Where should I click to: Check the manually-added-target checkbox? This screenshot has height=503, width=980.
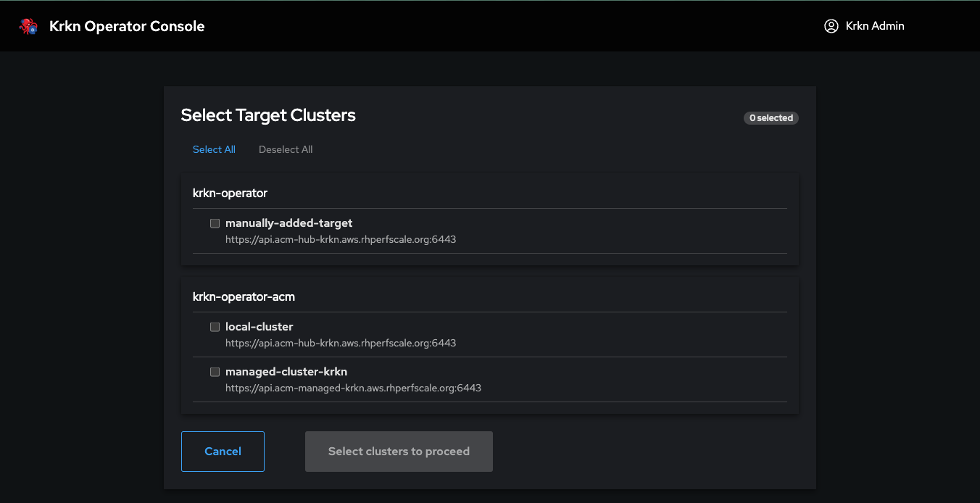click(x=215, y=223)
